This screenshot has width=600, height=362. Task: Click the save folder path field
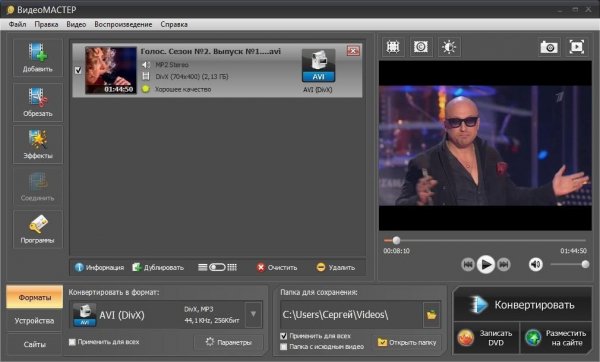tap(352, 315)
